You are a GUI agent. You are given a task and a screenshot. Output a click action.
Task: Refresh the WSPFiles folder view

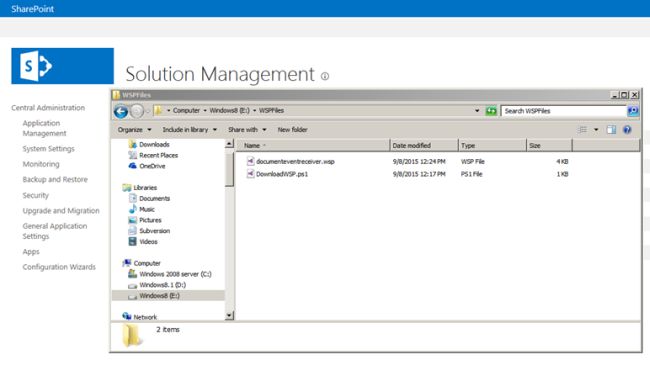coord(491,111)
